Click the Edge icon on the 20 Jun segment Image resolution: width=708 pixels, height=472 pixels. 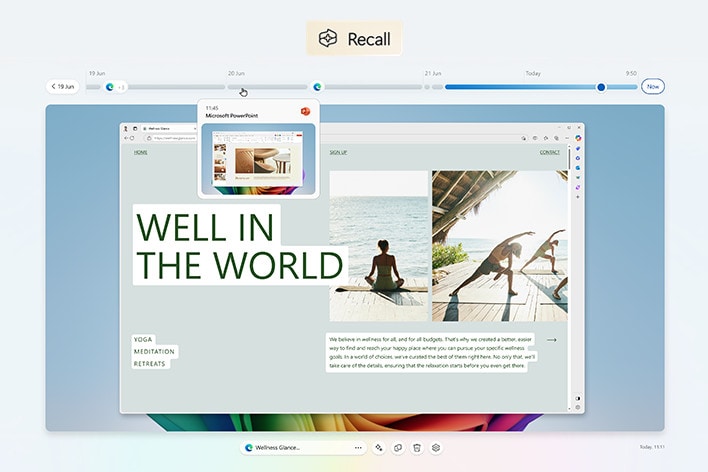tap(317, 87)
